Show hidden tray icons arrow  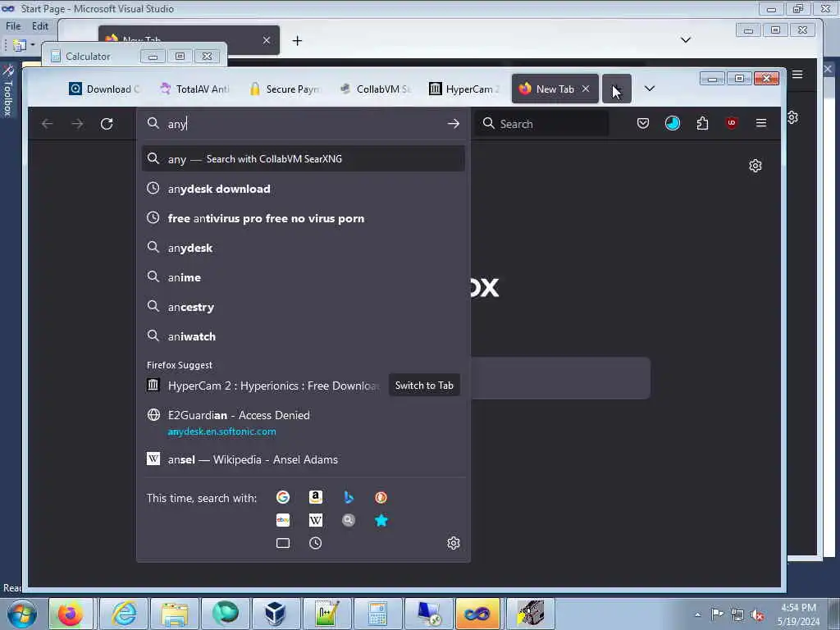tap(697, 614)
